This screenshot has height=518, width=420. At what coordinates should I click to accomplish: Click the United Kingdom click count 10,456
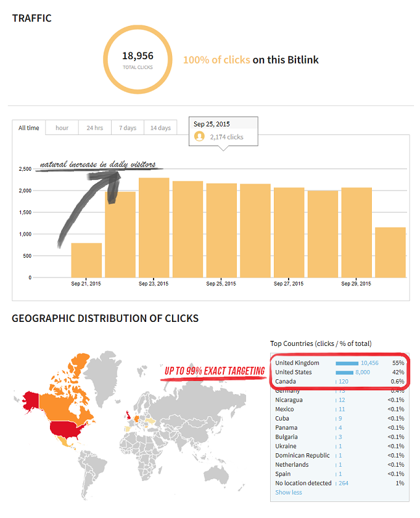pos(369,363)
